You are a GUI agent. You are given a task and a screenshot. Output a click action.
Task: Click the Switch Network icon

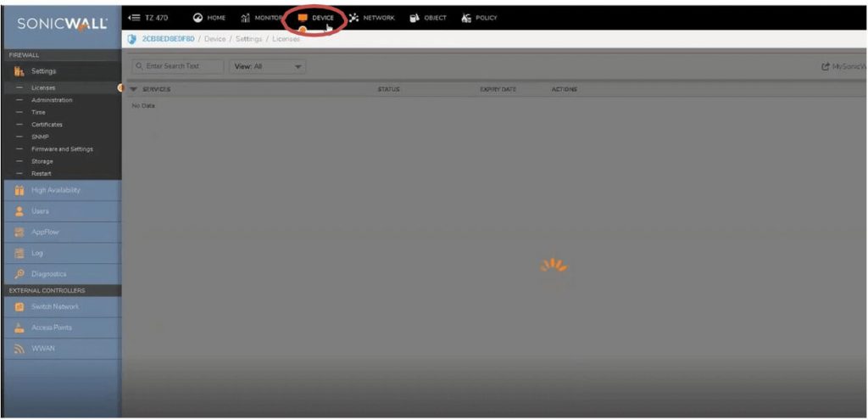tap(19, 306)
